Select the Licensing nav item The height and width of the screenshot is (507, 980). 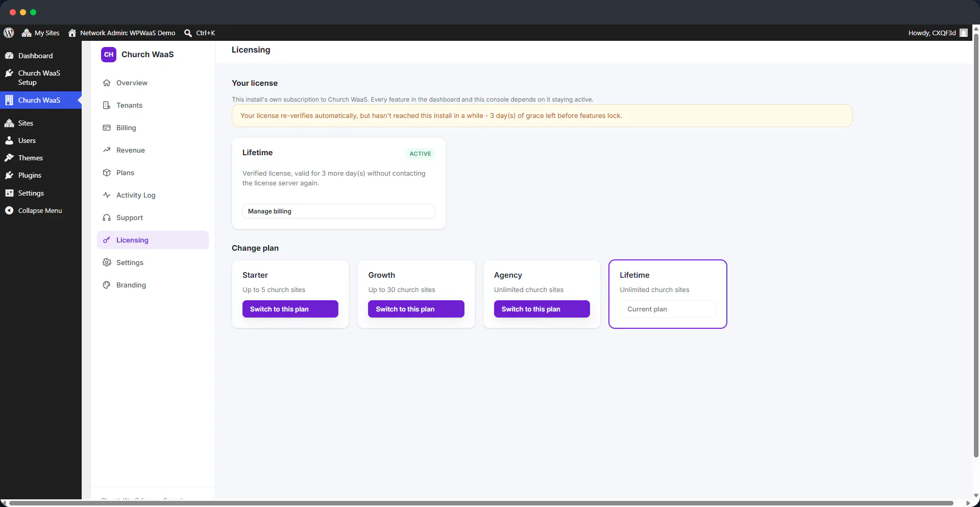click(153, 240)
